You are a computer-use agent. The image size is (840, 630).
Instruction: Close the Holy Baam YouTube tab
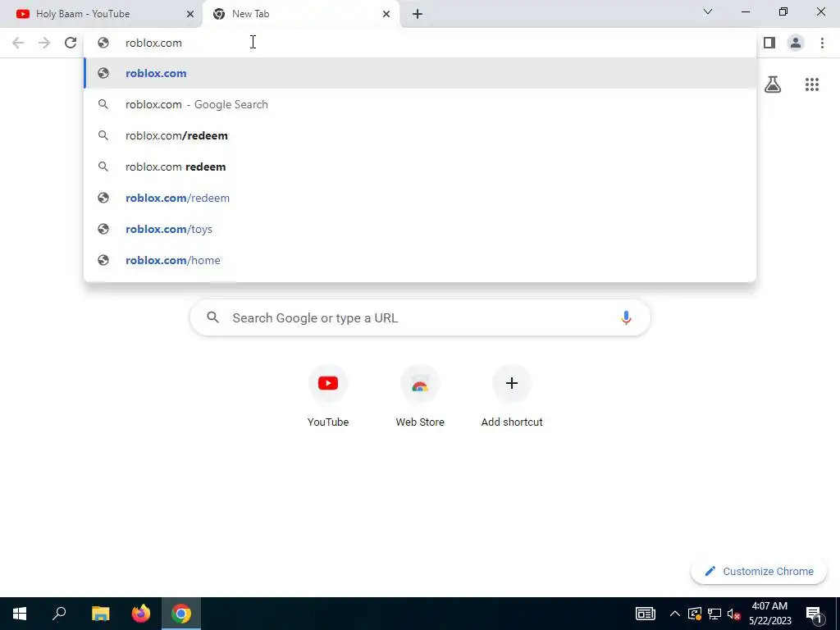point(190,14)
